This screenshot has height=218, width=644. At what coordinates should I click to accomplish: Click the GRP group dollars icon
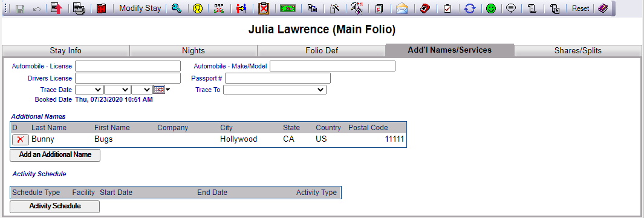click(x=220, y=8)
